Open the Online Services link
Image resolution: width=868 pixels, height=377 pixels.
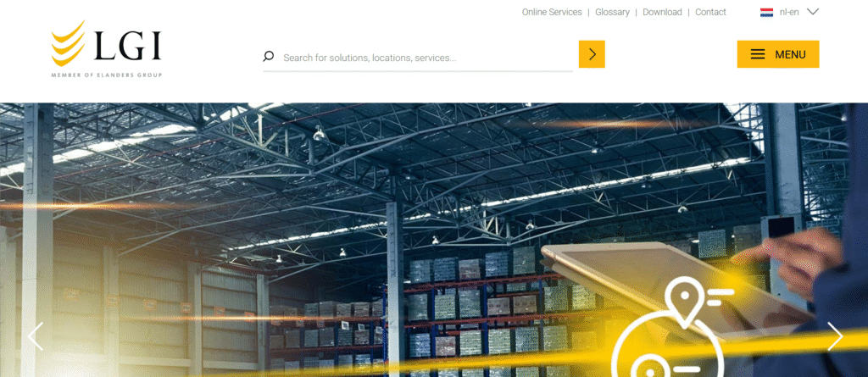[x=552, y=12]
